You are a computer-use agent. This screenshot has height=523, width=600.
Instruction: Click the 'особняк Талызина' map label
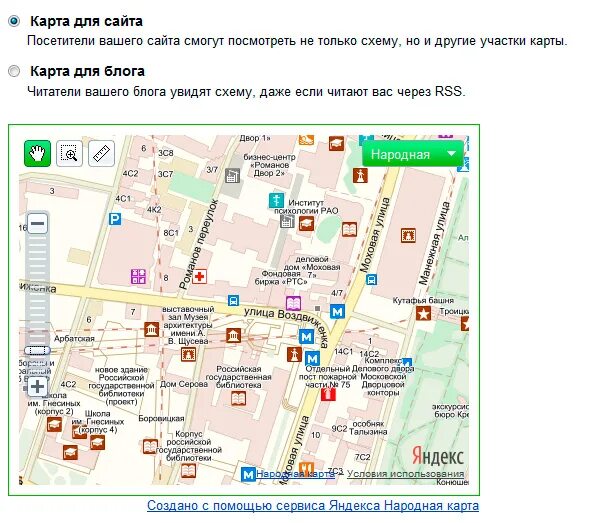click(x=368, y=428)
